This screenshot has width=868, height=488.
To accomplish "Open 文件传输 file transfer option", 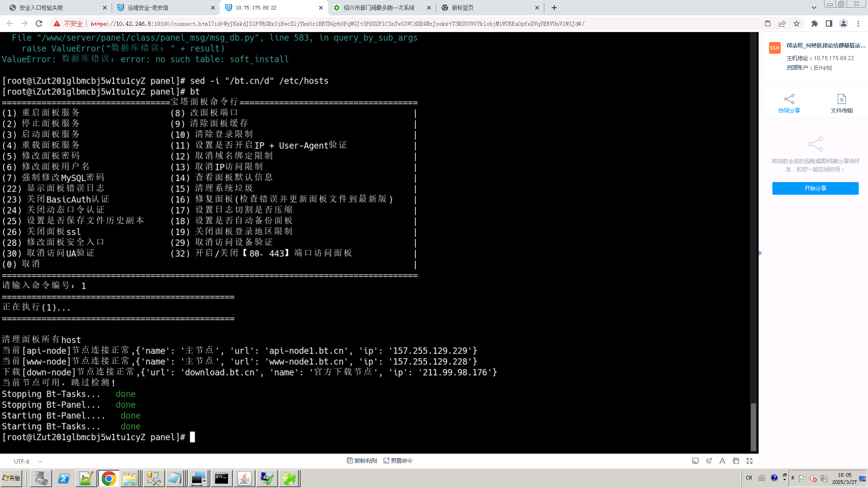I will pos(841,103).
